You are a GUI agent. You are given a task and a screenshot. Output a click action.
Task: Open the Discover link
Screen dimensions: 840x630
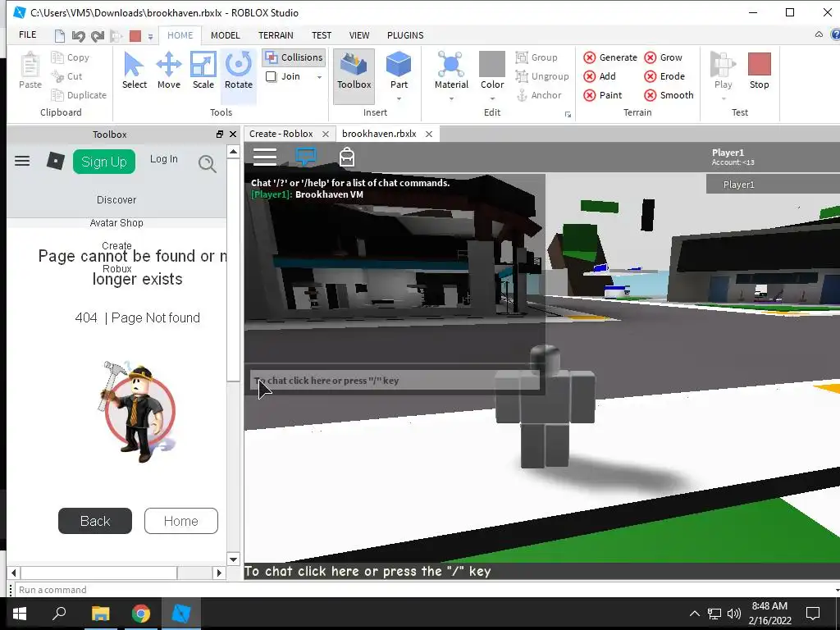(x=116, y=200)
